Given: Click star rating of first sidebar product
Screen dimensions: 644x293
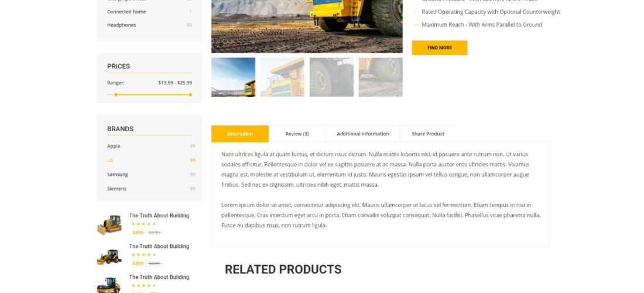Looking at the screenshot, I should point(143,224).
